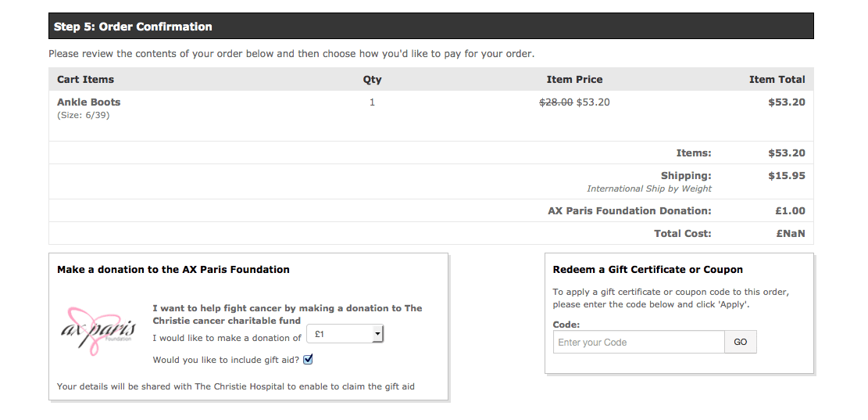The height and width of the screenshot is (420, 868).
Task: Click the Item Total column header
Action: click(x=777, y=79)
